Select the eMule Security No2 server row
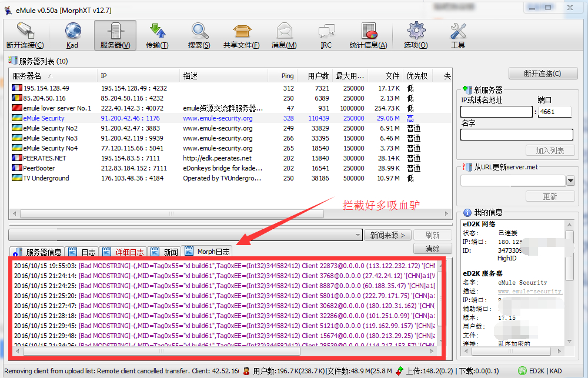 (230, 128)
